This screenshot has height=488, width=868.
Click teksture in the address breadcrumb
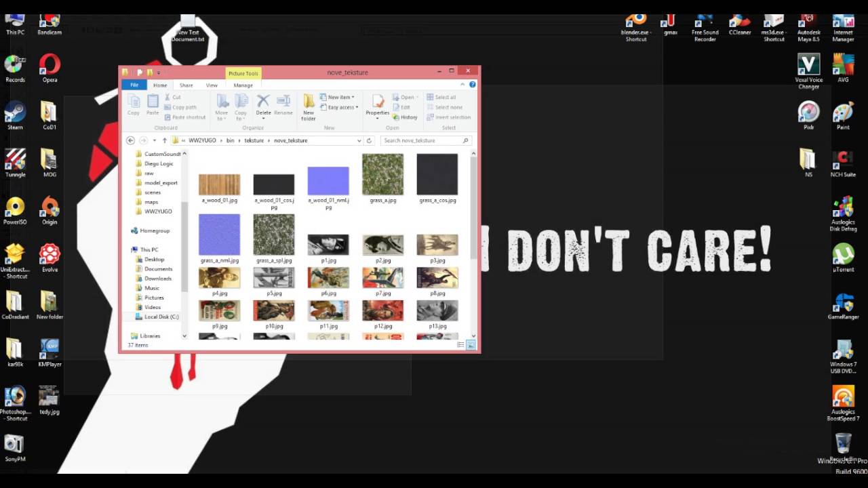tap(254, 140)
